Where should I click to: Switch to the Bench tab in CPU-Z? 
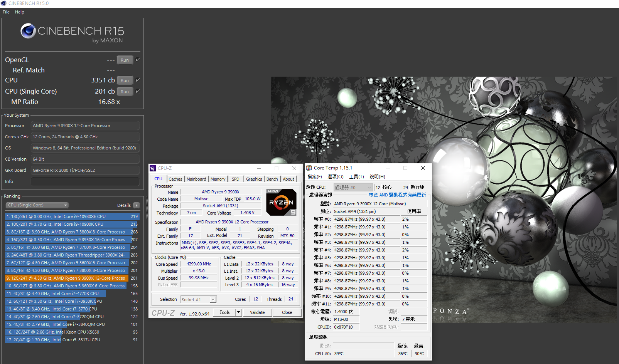272,179
